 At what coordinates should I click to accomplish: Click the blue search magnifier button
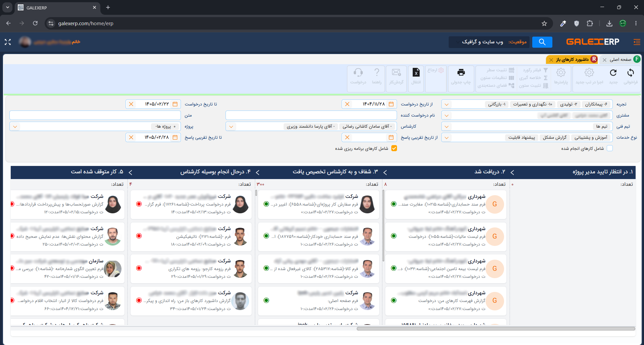pos(542,42)
